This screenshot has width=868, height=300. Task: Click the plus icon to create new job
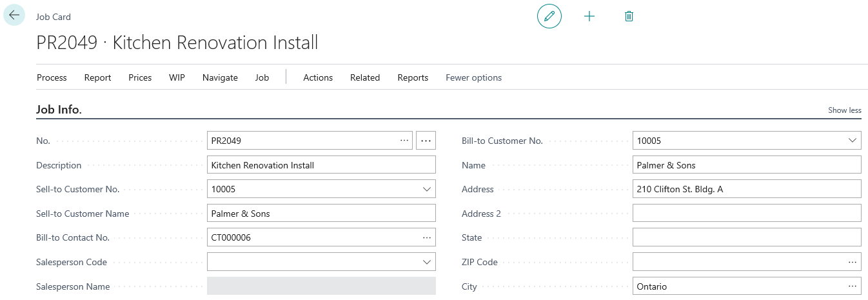589,16
